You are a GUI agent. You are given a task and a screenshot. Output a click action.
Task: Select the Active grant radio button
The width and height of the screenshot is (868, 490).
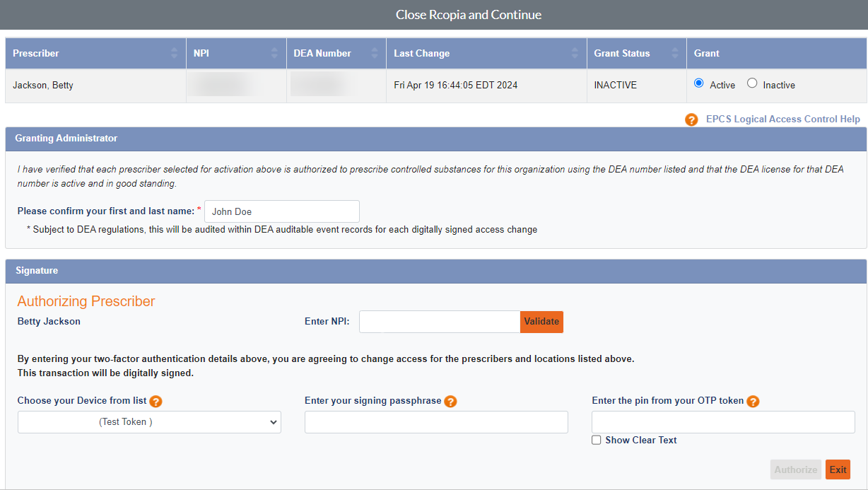pos(699,83)
